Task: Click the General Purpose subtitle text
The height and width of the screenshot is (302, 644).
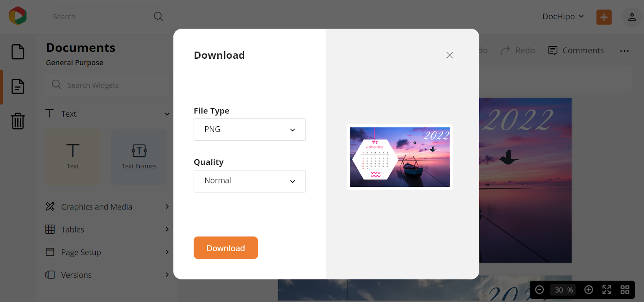Action: click(74, 63)
